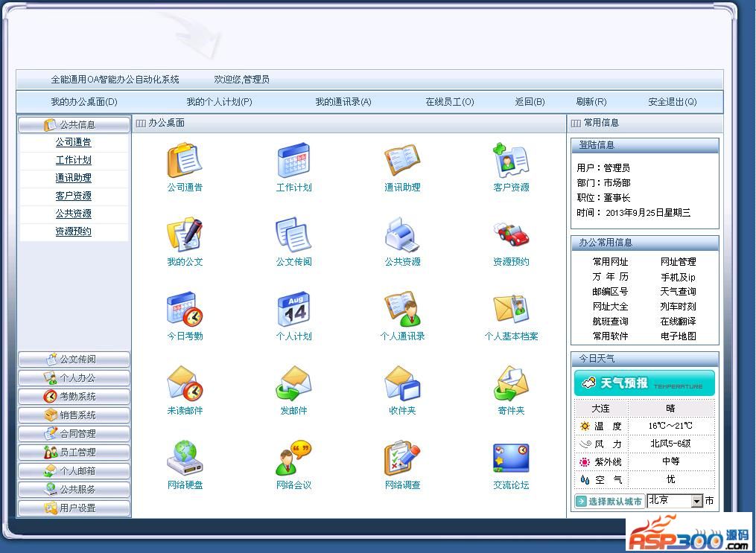Open the 交流论坛 desktop icon
756x553 pixels.
click(511, 458)
